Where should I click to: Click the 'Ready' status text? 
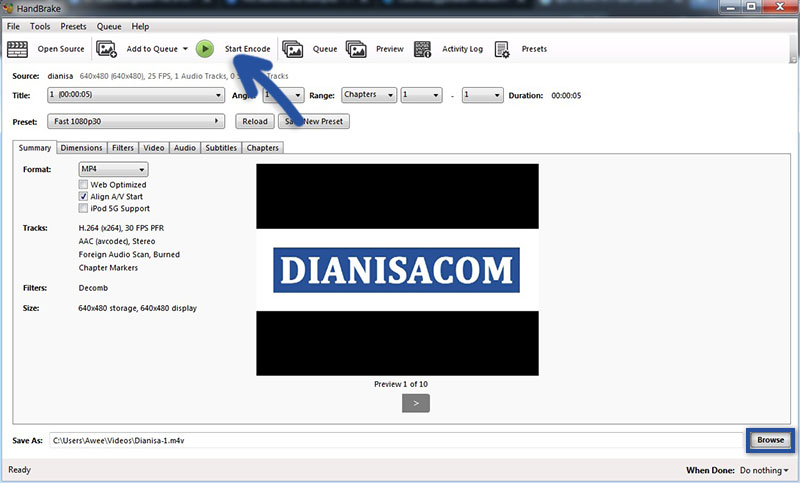19,470
